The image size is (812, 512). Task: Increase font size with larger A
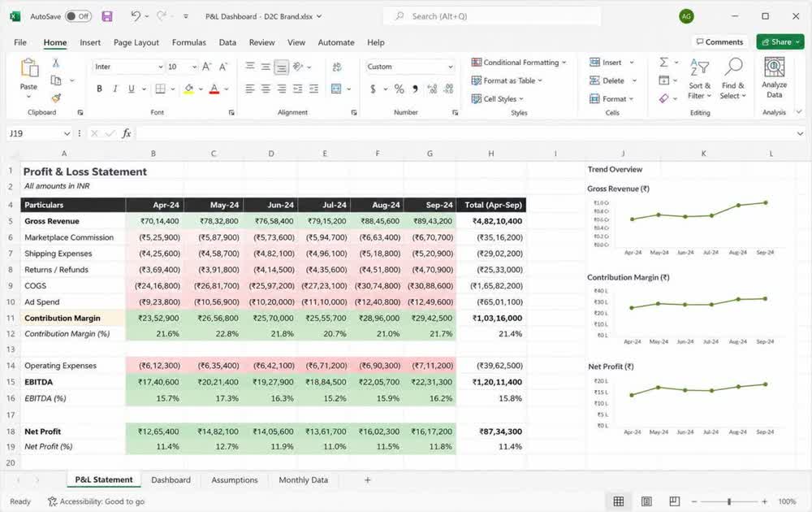click(206, 67)
